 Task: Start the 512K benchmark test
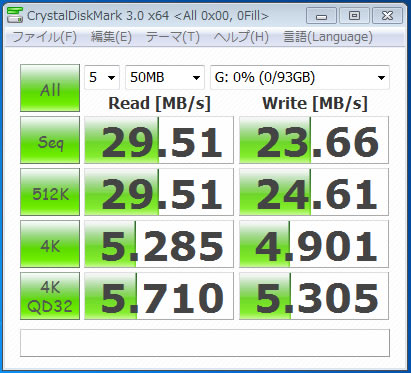tap(50, 192)
